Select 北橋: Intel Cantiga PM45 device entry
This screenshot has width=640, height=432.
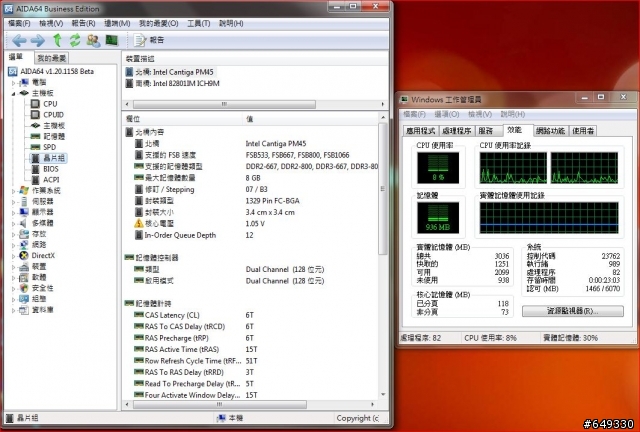click(x=170, y=72)
